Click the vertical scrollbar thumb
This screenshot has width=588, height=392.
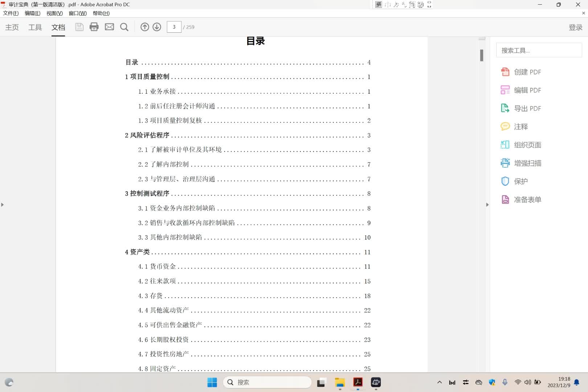[x=482, y=55]
